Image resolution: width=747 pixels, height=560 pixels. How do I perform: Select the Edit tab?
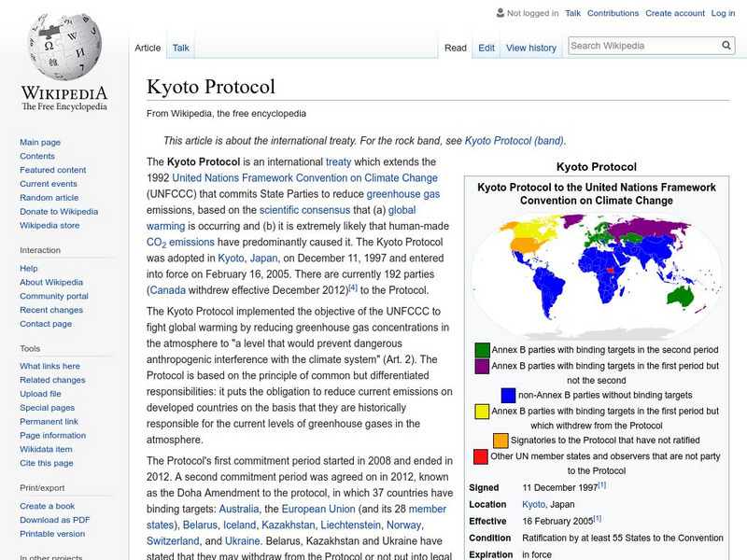[486, 48]
